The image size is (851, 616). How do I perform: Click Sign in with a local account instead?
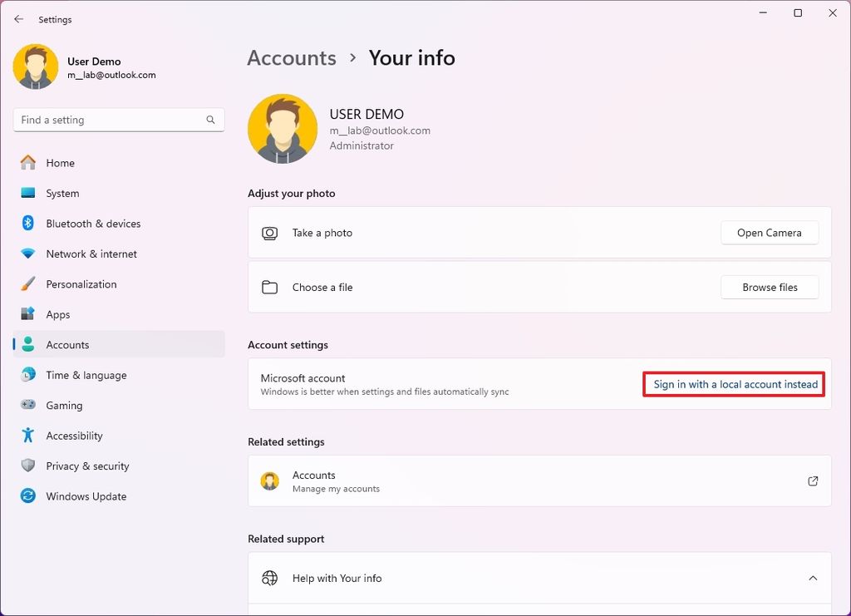click(x=733, y=384)
